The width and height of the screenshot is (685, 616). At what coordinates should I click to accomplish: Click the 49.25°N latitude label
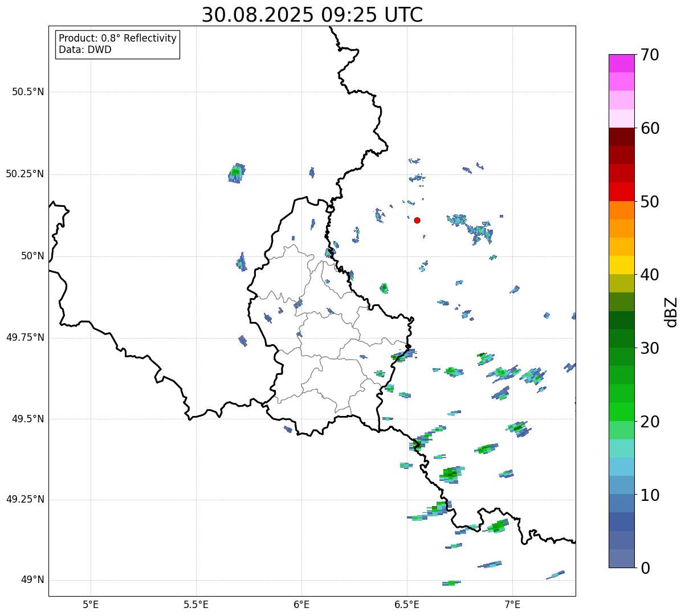click(25, 499)
